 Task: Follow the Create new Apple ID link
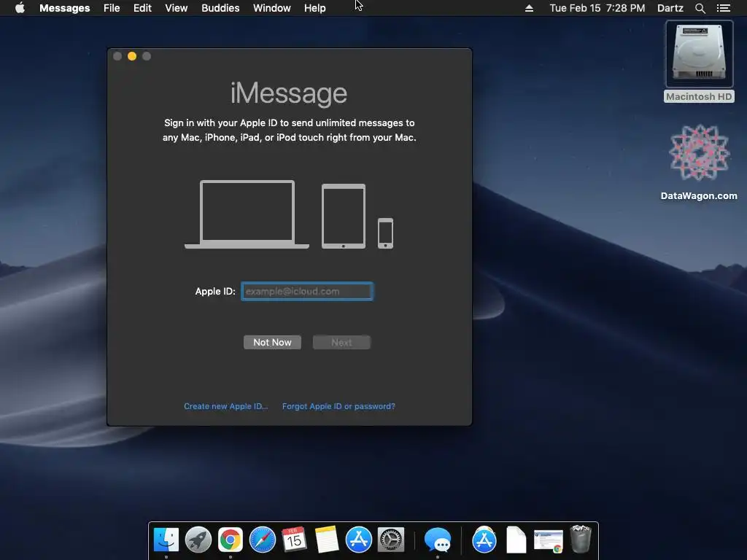click(x=226, y=406)
